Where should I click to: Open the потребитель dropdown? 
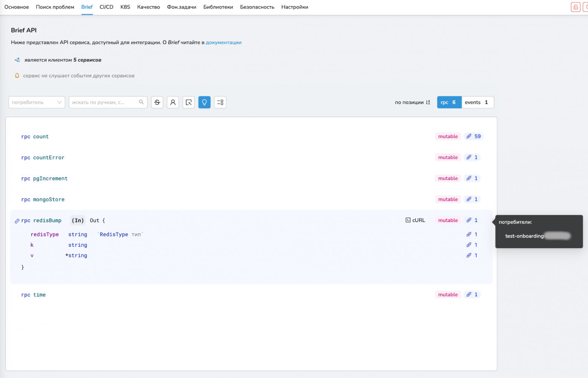(37, 102)
